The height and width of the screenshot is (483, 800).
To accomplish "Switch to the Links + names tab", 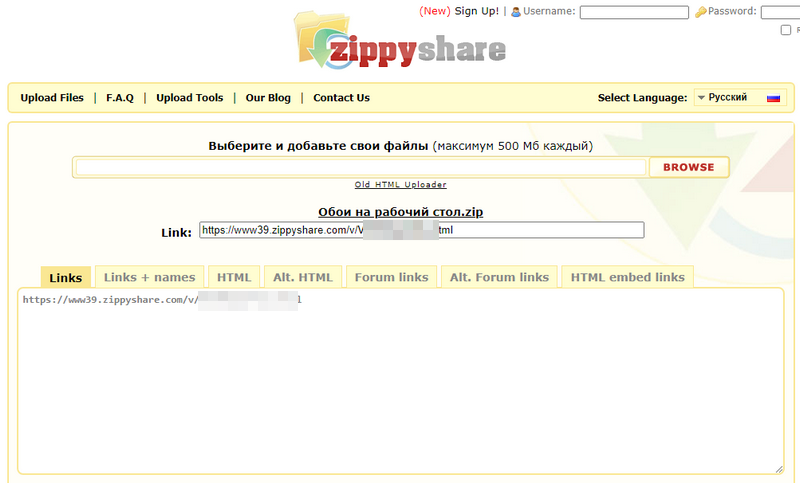I will [x=149, y=277].
